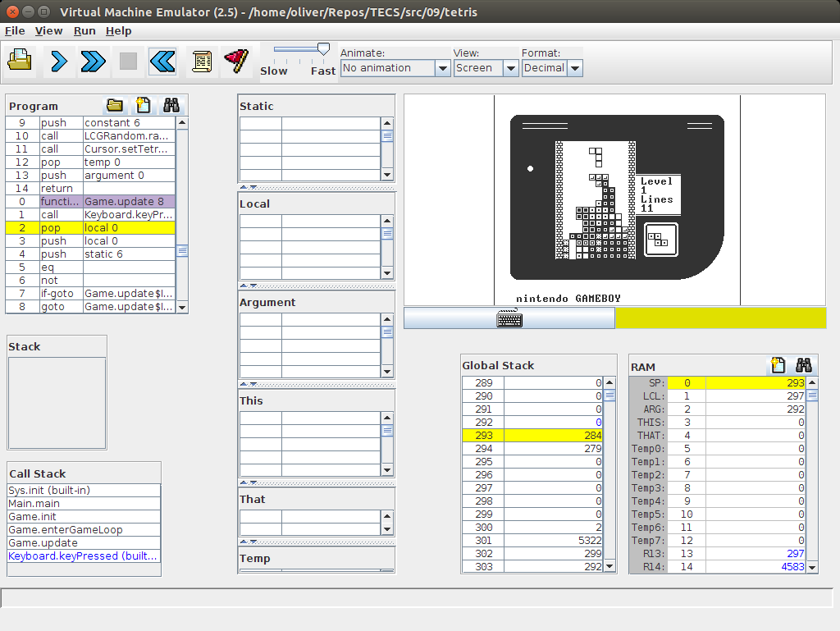840x631 pixels.
Task: Open the Run menu
Action: point(84,31)
